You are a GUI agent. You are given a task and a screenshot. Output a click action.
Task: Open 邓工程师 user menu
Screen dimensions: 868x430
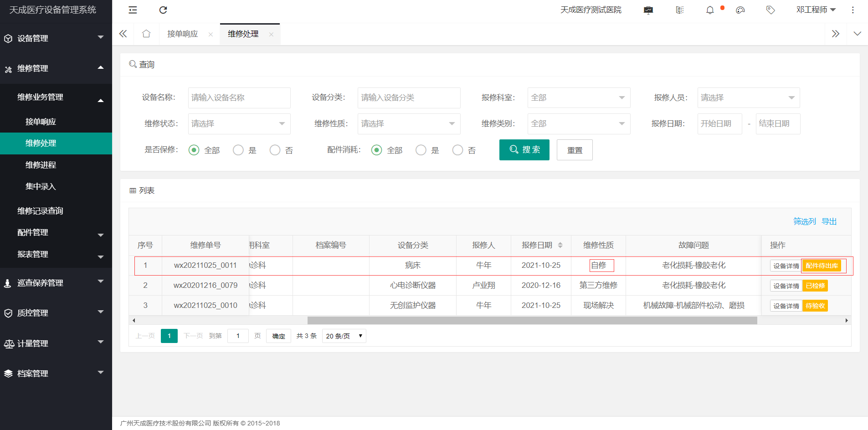coord(816,10)
